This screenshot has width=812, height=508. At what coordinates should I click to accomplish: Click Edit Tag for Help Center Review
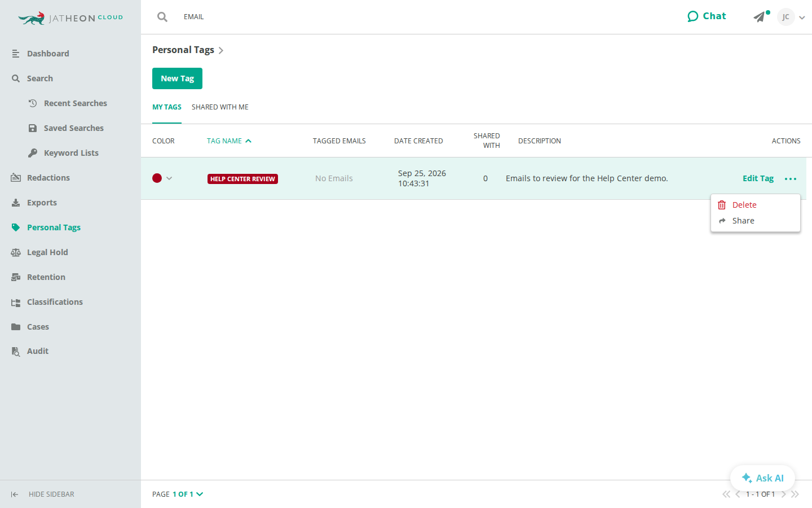coord(758,178)
